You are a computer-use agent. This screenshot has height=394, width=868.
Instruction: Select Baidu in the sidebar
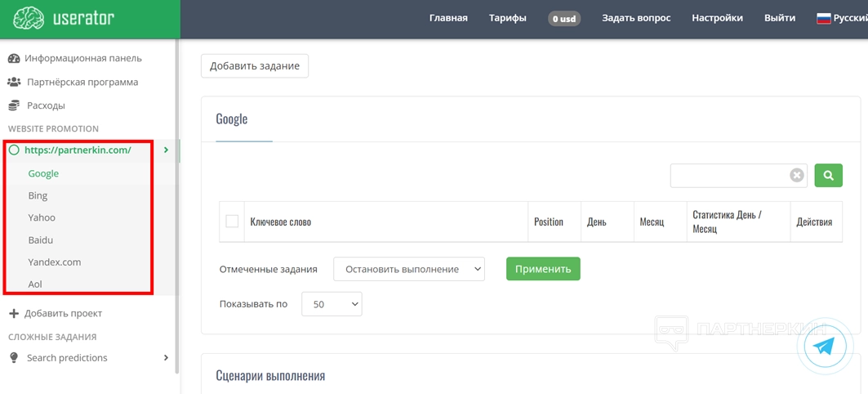click(x=40, y=240)
